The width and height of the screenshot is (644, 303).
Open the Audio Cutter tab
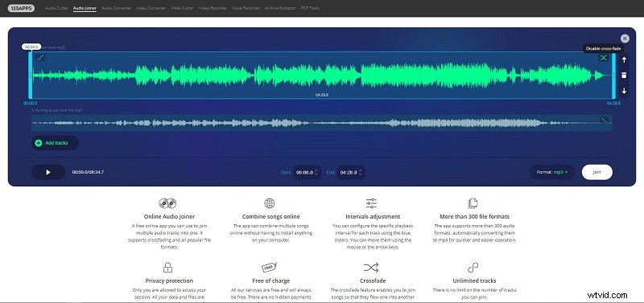[56, 8]
